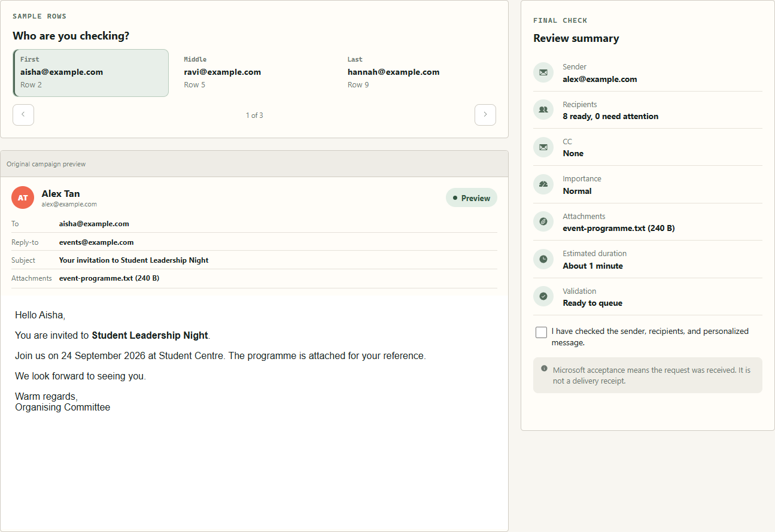Click the CC value 'None'
The width and height of the screenshot is (775, 532).
tap(573, 153)
